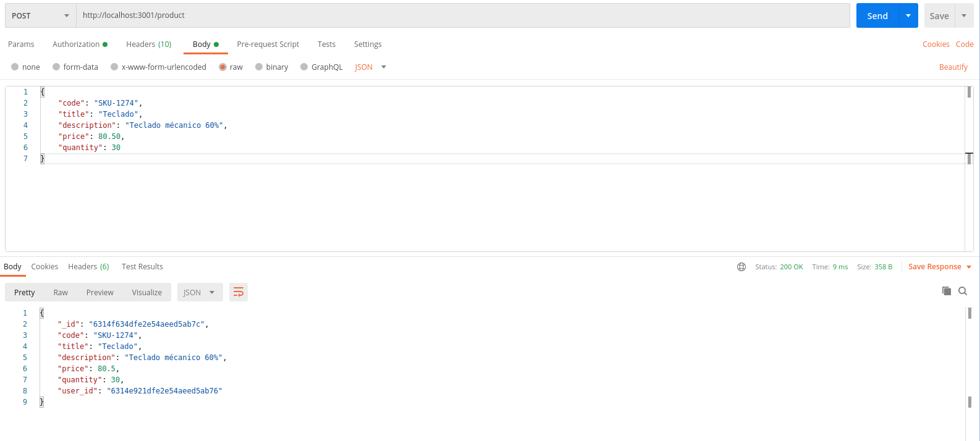Select the raw body type radio button
The height and width of the screenshot is (441, 980).
(x=222, y=67)
